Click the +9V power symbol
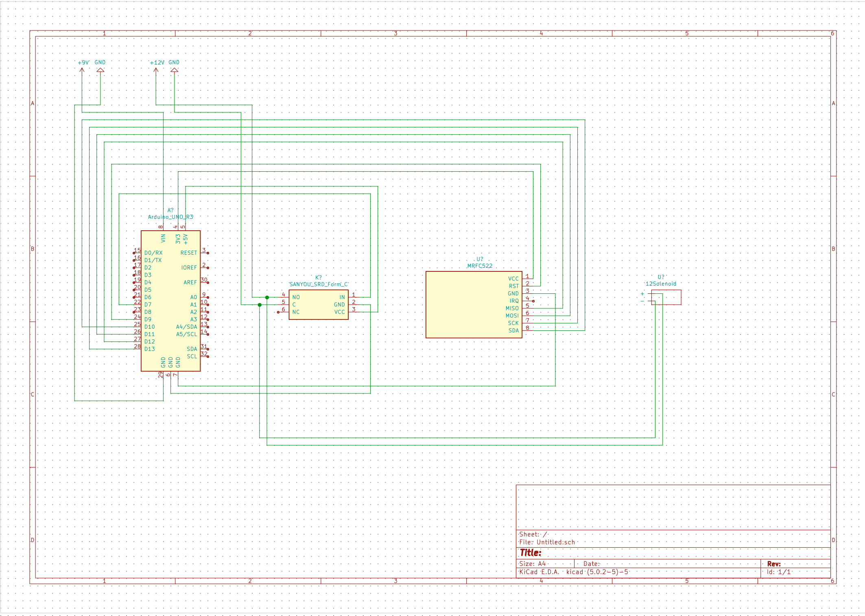Viewport: 865px width, 616px height. pyautogui.click(x=83, y=69)
